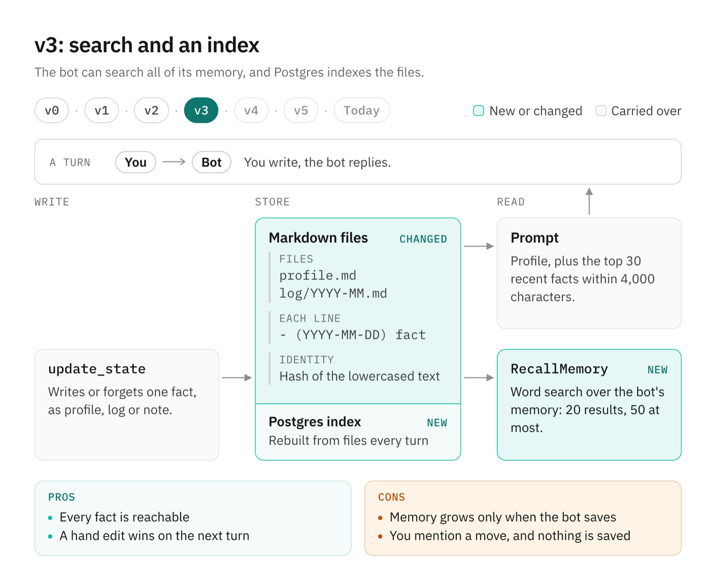Switch to the v1 version tab
The width and height of the screenshot is (716, 588).
click(102, 110)
